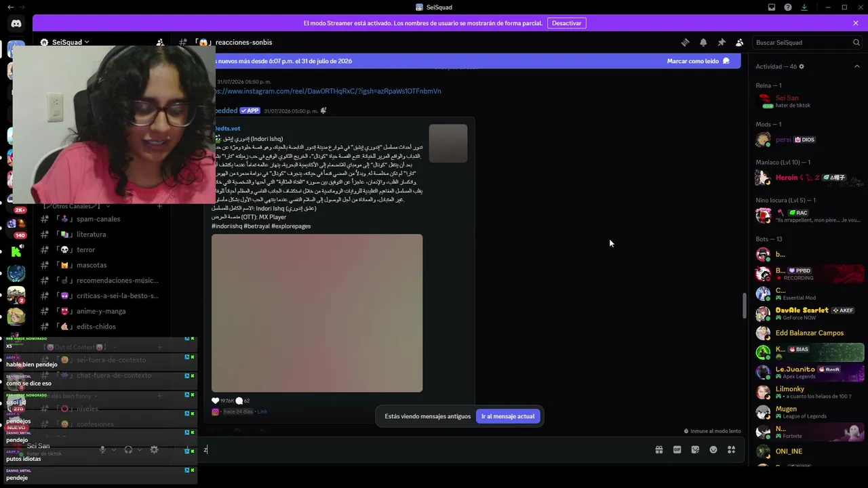Viewport: 868px width, 488px height.
Task: Show pinned messages with the pin icon
Action: (x=722, y=42)
